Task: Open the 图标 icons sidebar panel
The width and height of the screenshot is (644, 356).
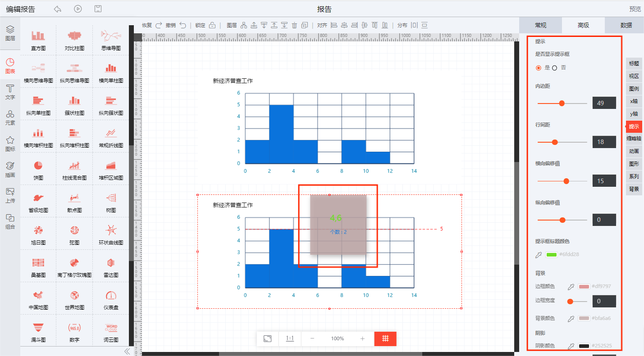Action: [x=10, y=144]
